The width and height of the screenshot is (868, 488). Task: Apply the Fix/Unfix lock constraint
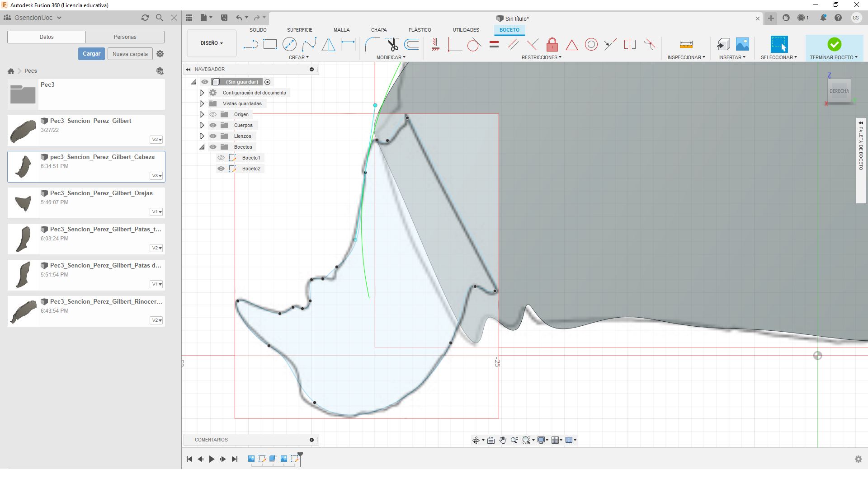pos(552,44)
